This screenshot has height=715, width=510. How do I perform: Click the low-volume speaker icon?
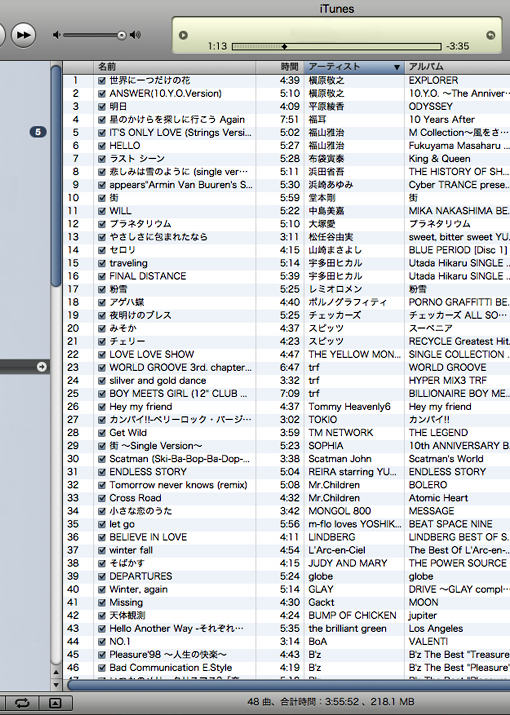[57, 35]
